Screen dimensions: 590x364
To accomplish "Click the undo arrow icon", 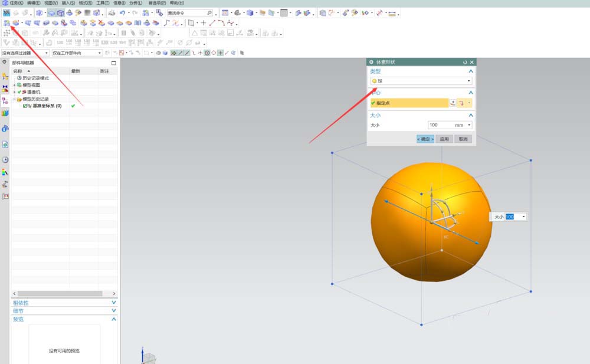I will click(x=122, y=12).
